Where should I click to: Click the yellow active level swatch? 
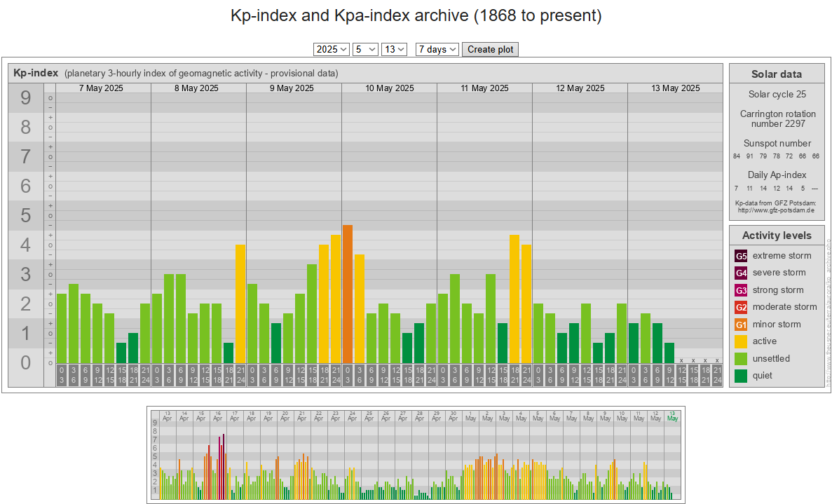click(x=741, y=341)
